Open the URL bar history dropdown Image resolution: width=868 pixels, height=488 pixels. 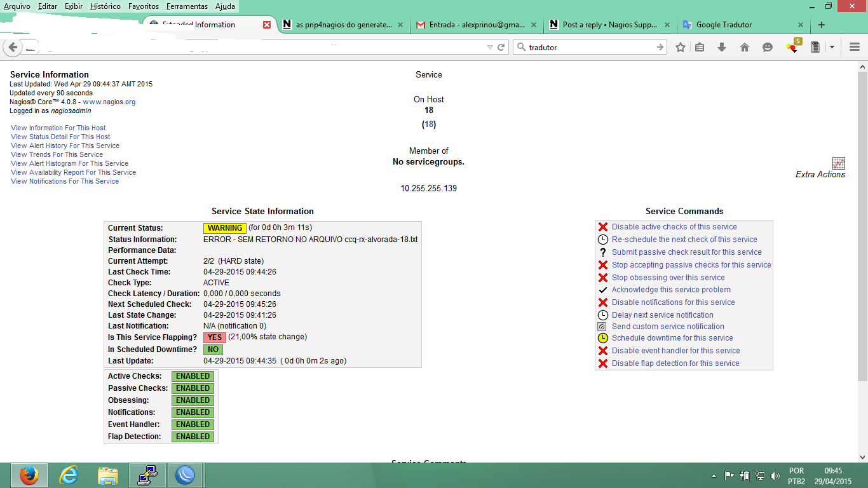[490, 47]
